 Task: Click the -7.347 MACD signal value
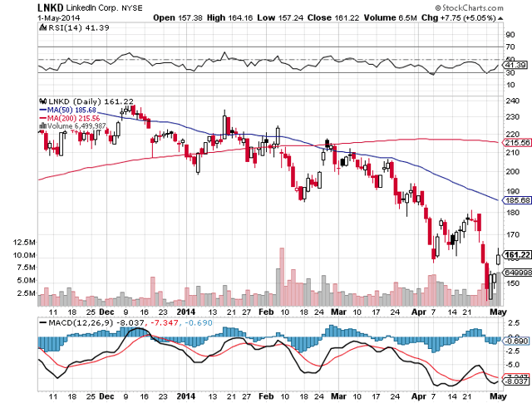coord(165,322)
